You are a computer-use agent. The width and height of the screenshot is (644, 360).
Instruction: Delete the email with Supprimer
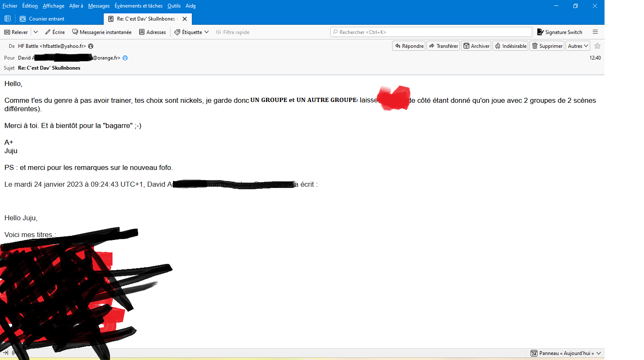547,46
